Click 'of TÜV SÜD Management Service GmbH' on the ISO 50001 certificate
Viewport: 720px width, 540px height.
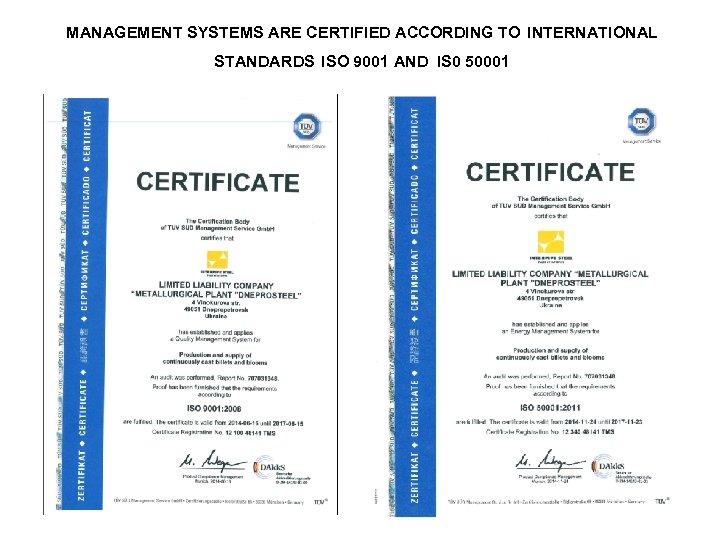tap(551, 206)
